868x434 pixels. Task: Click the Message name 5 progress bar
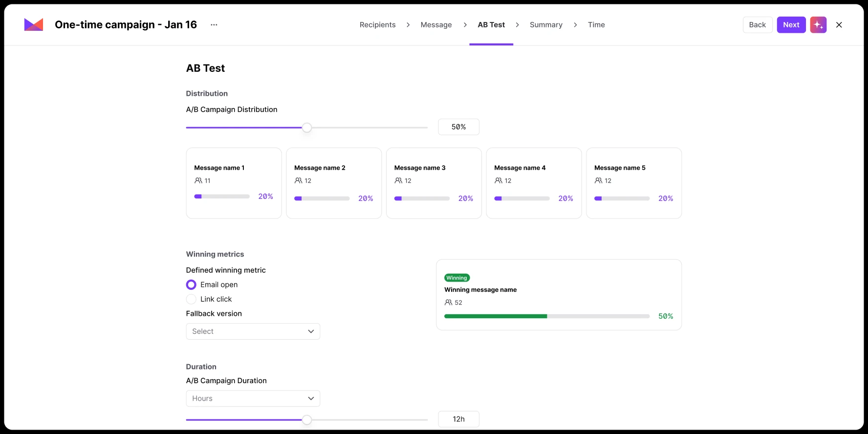click(622, 198)
